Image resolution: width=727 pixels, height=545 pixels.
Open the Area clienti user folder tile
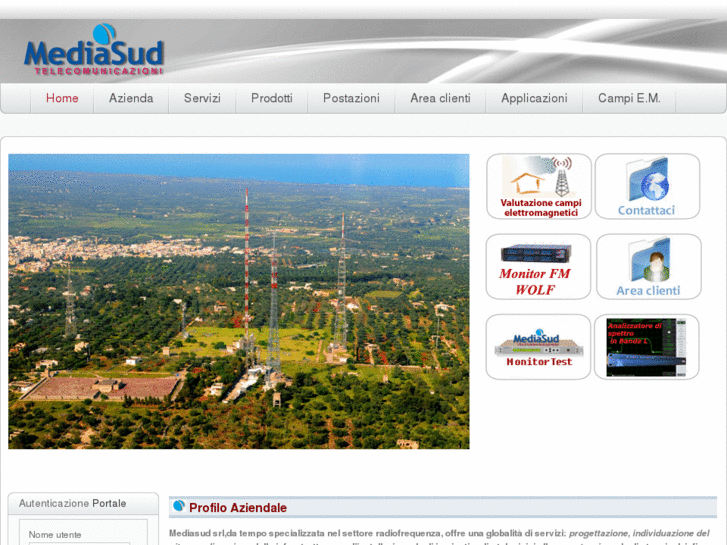tap(649, 267)
